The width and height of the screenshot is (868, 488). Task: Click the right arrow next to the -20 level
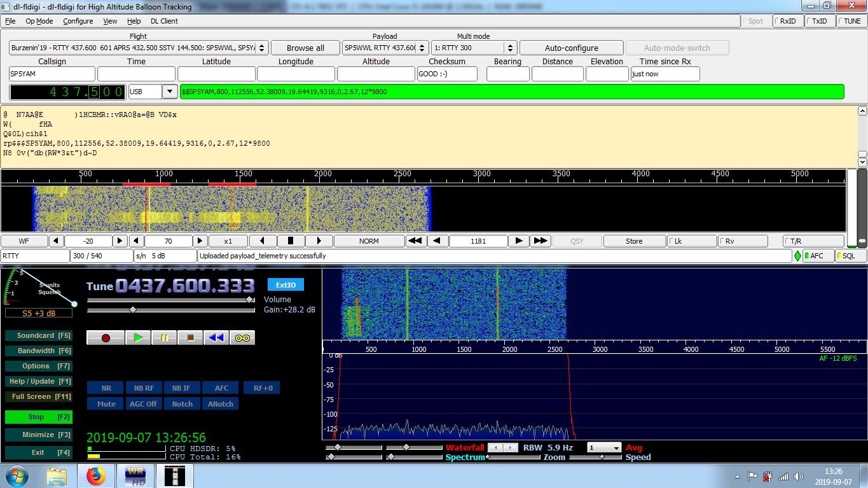pyautogui.click(x=120, y=241)
